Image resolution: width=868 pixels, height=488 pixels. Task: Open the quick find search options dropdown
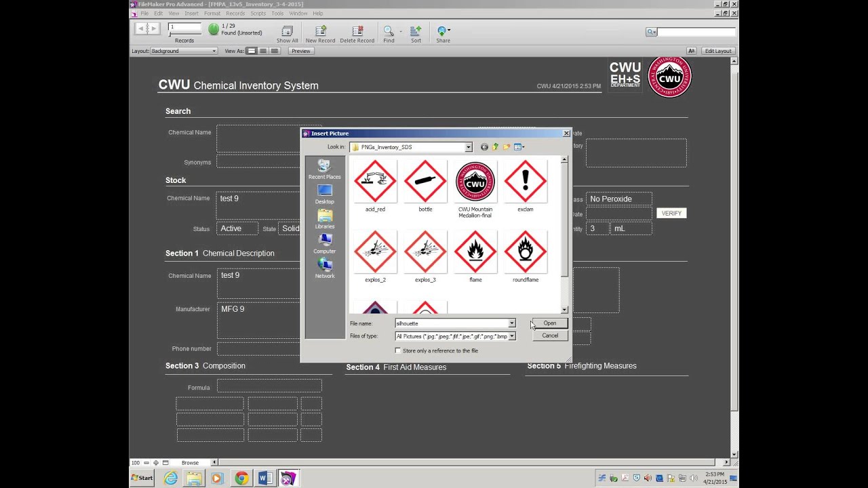pyautogui.click(x=651, y=32)
